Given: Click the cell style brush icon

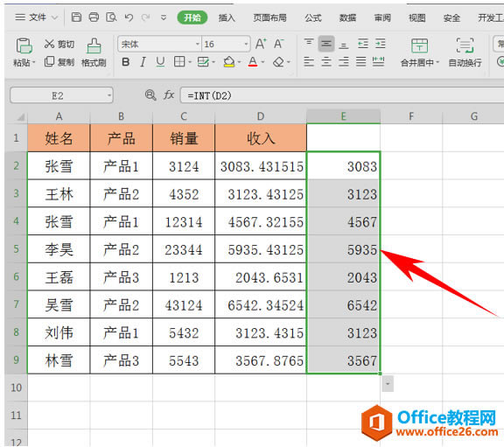Looking at the screenshot, I should click(203, 62).
